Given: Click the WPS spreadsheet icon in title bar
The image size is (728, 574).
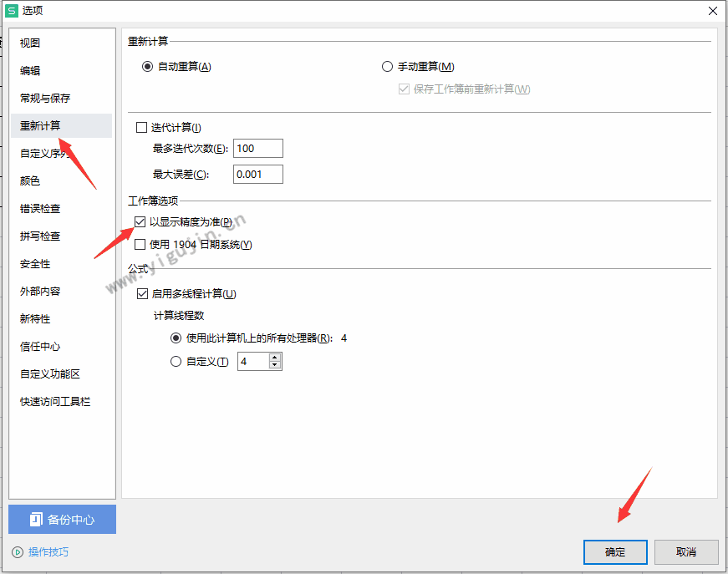Looking at the screenshot, I should (12, 11).
